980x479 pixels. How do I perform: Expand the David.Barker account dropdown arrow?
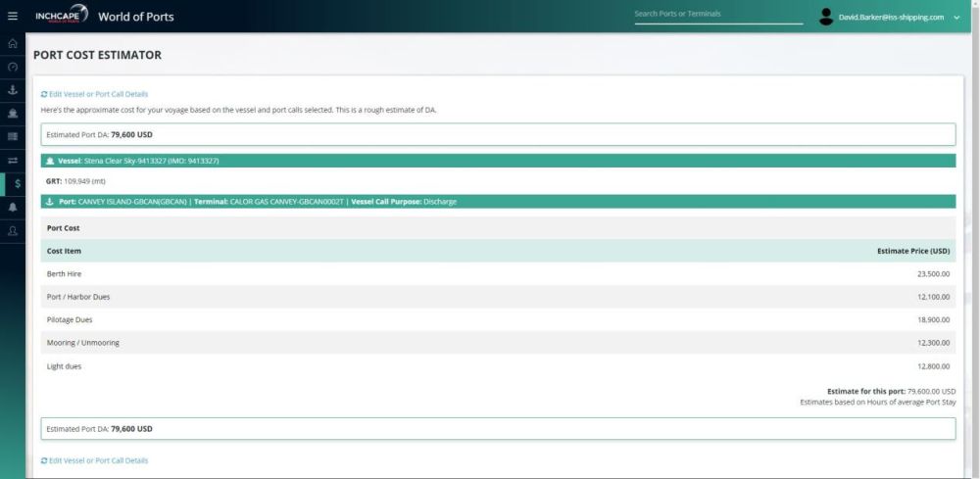(x=956, y=18)
